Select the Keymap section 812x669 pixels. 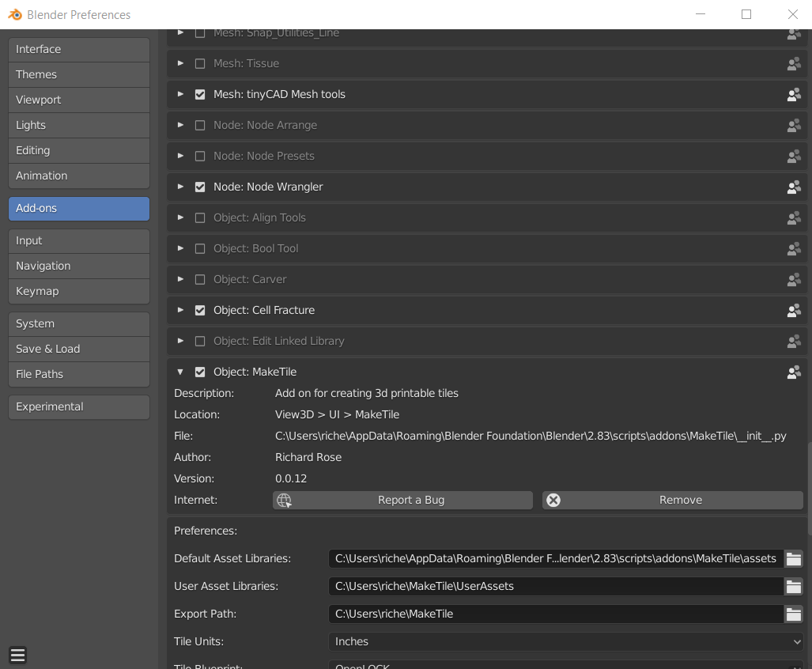[x=79, y=292]
